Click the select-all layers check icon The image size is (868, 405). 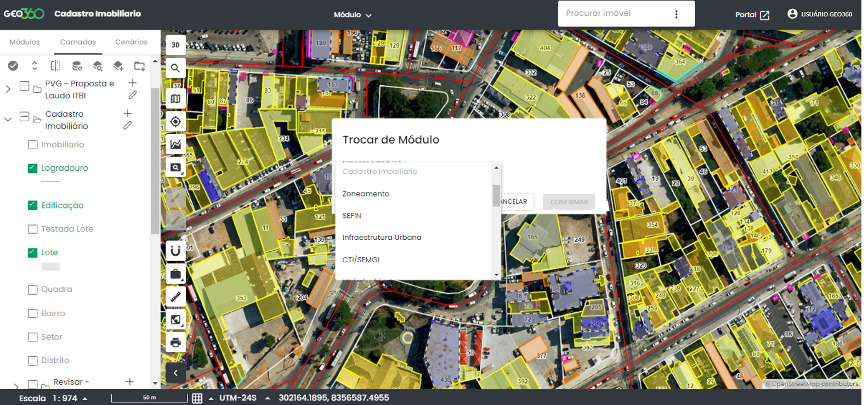(x=13, y=66)
